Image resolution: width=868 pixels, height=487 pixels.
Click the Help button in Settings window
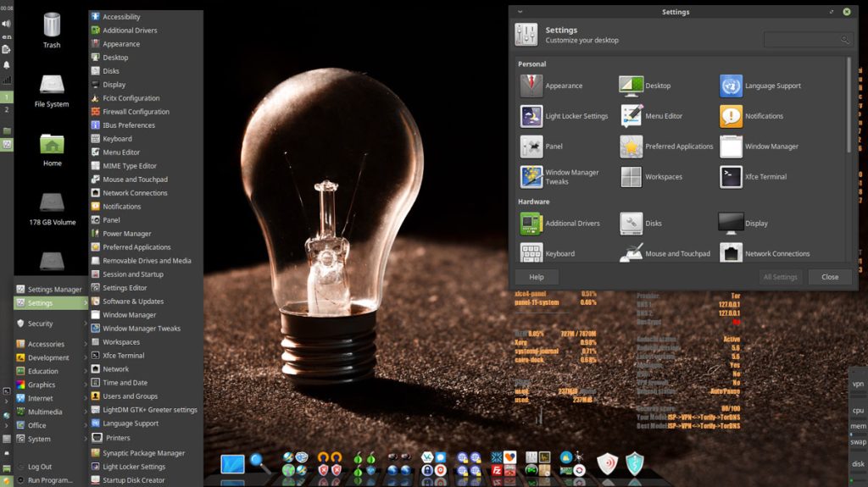coord(537,277)
